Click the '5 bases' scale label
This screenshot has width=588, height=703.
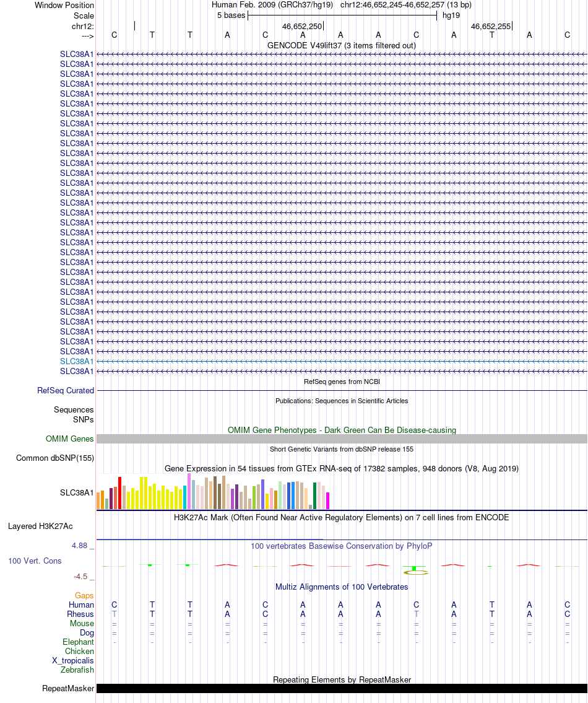(x=231, y=15)
